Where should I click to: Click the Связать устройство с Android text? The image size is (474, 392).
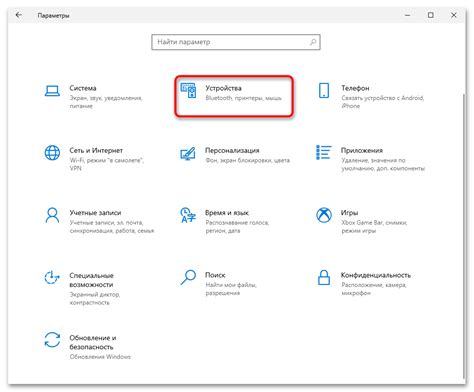[x=383, y=102]
